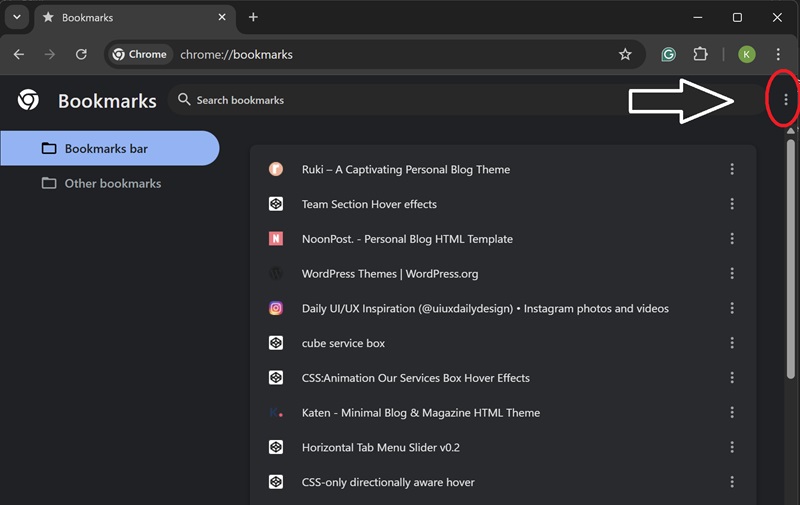Open more actions for the Ruki bookmark
Image resolution: width=800 pixels, height=505 pixels.
(732, 169)
